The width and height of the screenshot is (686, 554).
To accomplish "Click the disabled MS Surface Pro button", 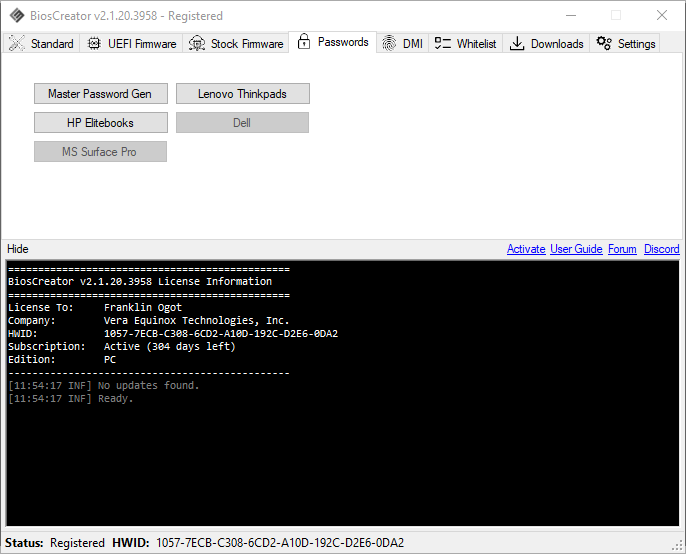I will click(x=100, y=151).
